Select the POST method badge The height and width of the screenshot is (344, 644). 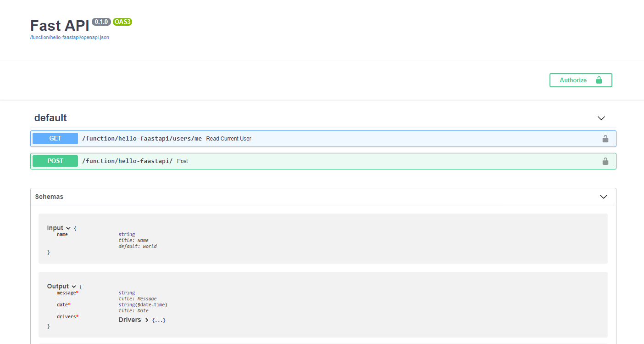click(x=55, y=161)
